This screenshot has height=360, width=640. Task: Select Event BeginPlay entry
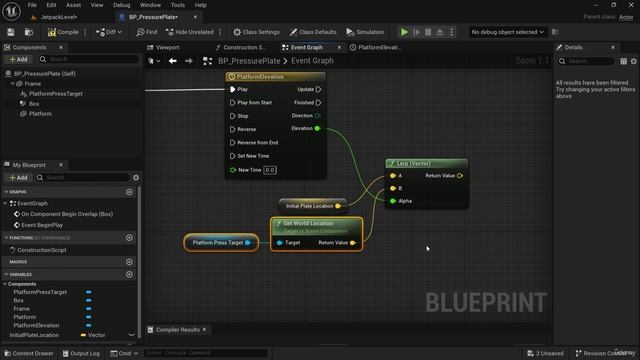point(42,225)
